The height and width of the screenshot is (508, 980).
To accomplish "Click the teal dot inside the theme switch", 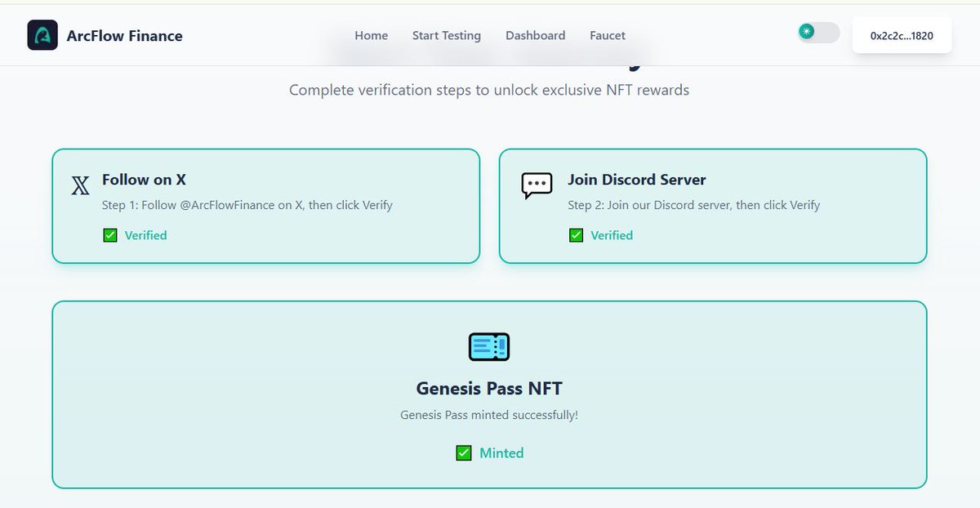I will [808, 31].
